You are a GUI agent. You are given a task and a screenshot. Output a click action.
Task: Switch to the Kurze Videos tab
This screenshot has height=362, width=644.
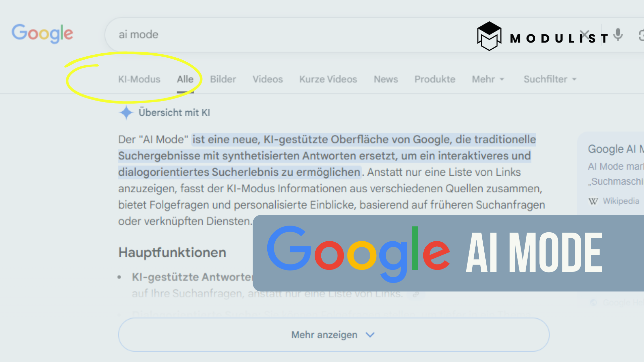pos(328,79)
